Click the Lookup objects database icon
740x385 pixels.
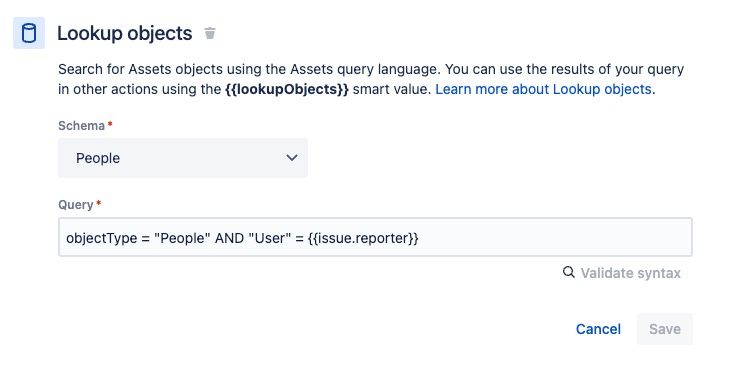pos(29,33)
